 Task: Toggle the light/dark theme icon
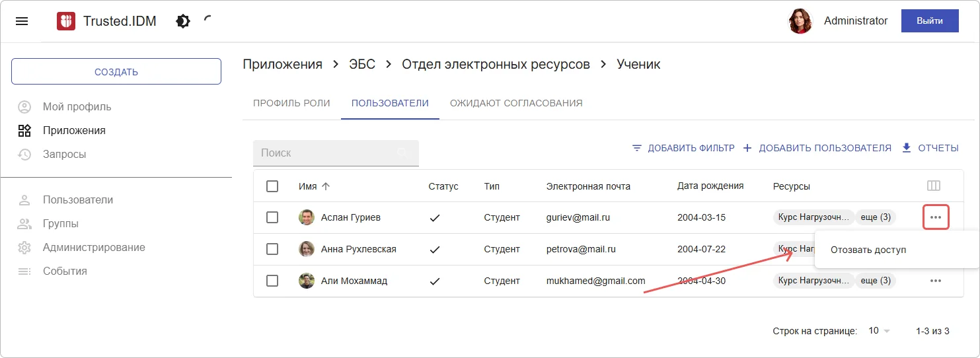pos(183,21)
